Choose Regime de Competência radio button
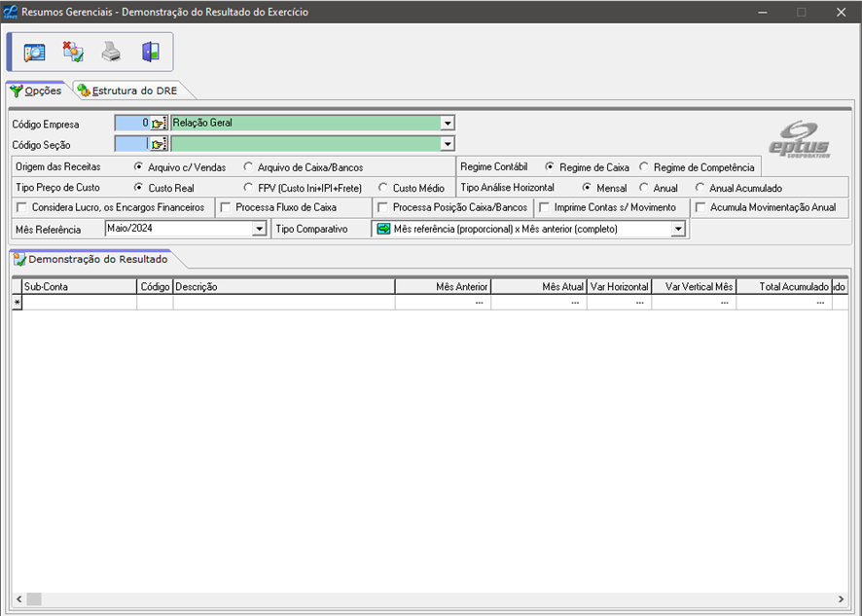Viewport: 862px width, 616px height. [644, 167]
